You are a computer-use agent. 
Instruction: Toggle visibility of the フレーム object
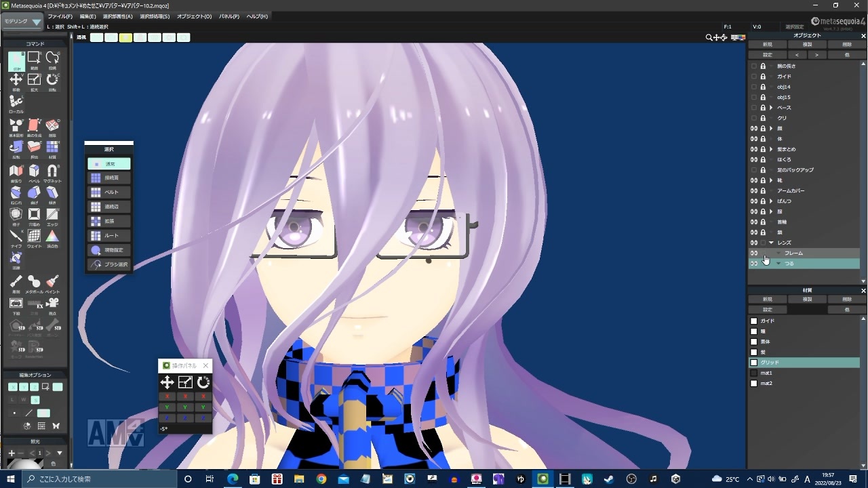click(x=754, y=253)
